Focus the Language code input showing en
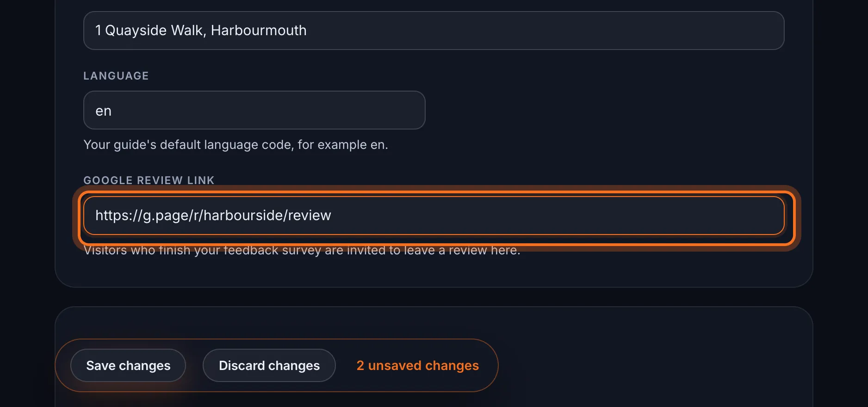Image resolution: width=868 pixels, height=407 pixels. pyautogui.click(x=254, y=110)
